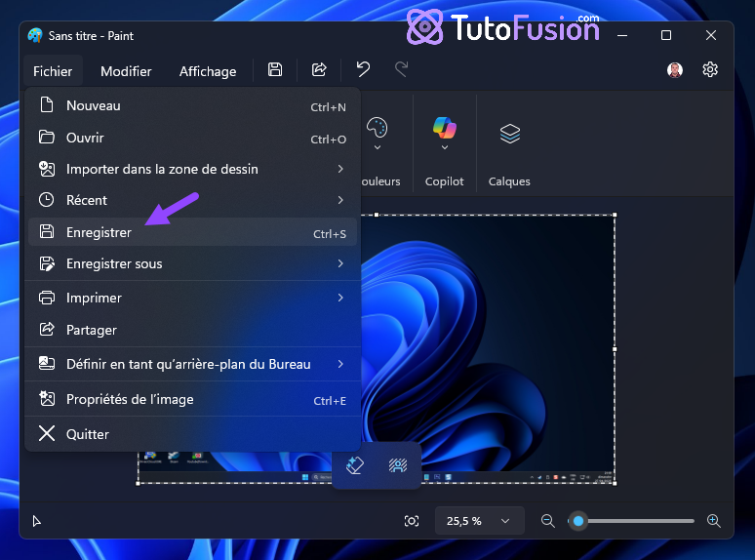Viewport: 755px width, 560px height.
Task: Expand Importer dans la zone de dessin submenu
Action: 192,169
